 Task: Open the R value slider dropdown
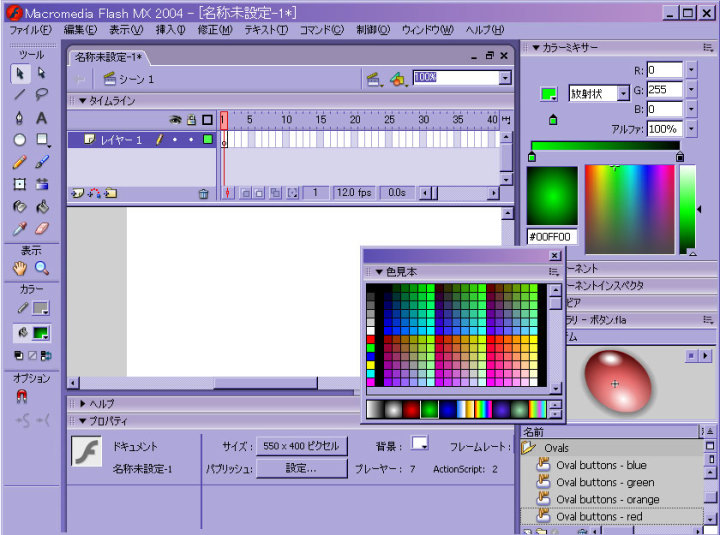(692, 70)
